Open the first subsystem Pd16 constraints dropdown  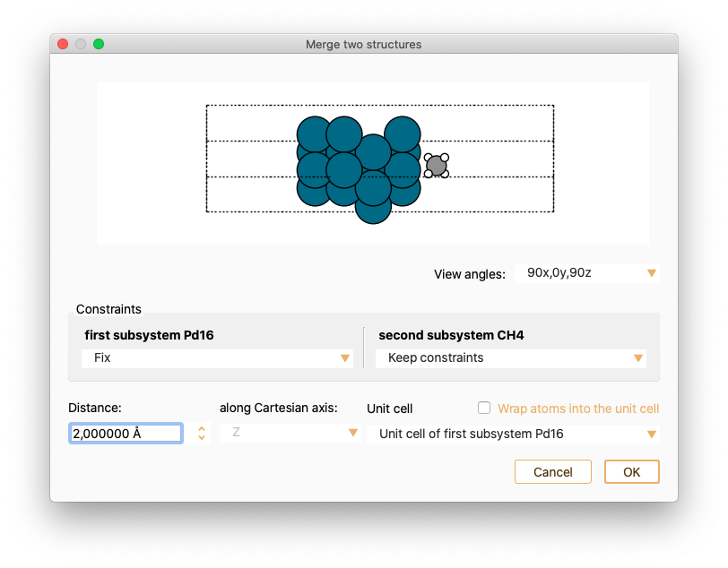(x=217, y=358)
